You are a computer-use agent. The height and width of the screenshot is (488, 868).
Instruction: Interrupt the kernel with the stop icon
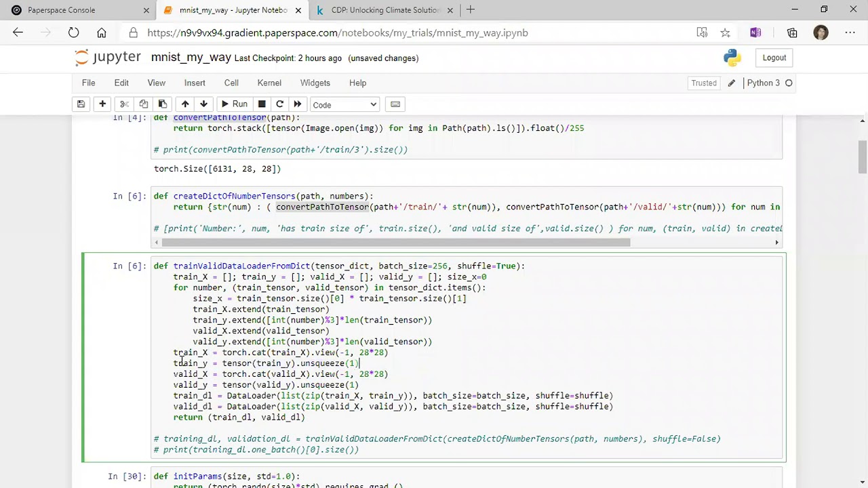[x=262, y=104]
